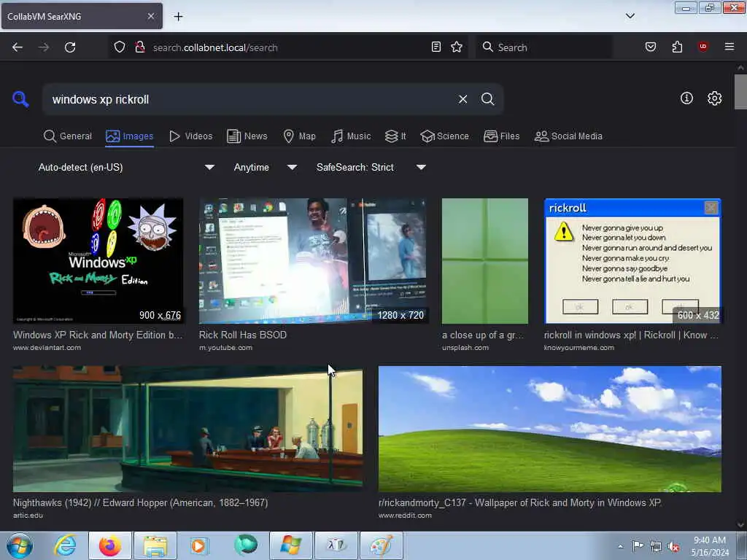The width and height of the screenshot is (747, 560).
Task: Open the extensions puzzle icon
Action: click(677, 47)
